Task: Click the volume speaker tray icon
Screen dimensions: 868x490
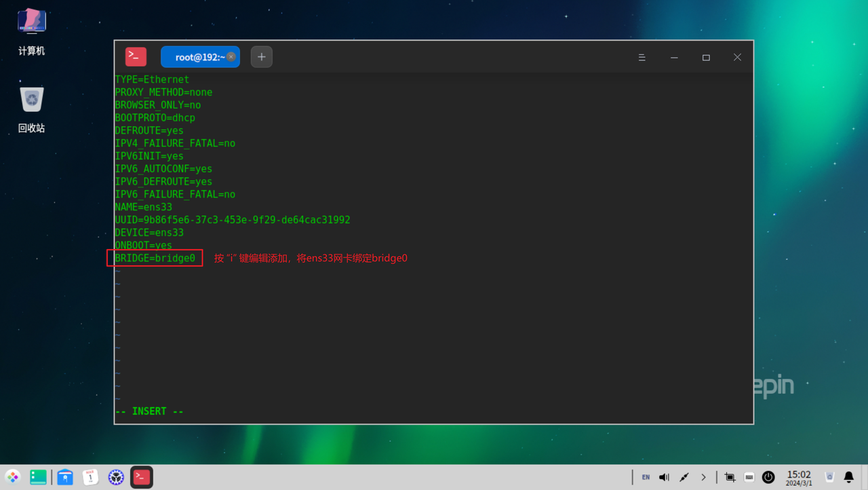Action: tap(665, 477)
